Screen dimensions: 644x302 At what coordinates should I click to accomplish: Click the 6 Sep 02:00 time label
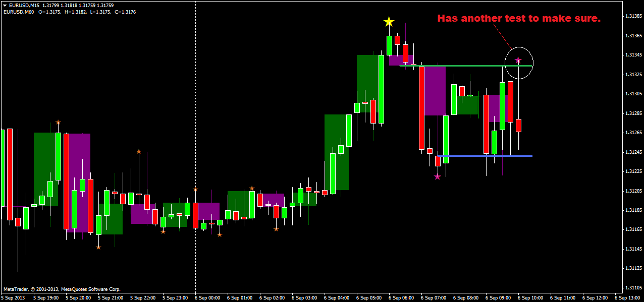[273, 298]
